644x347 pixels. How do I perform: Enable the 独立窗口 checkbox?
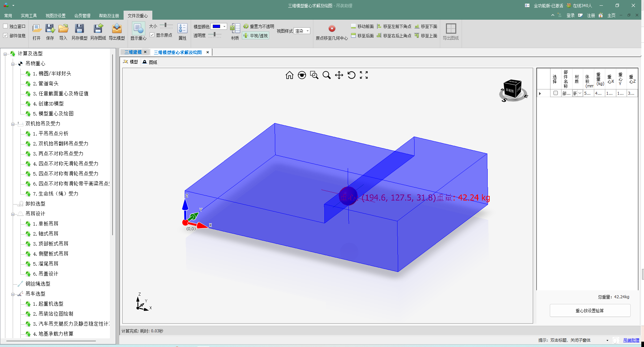pos(6,26)
